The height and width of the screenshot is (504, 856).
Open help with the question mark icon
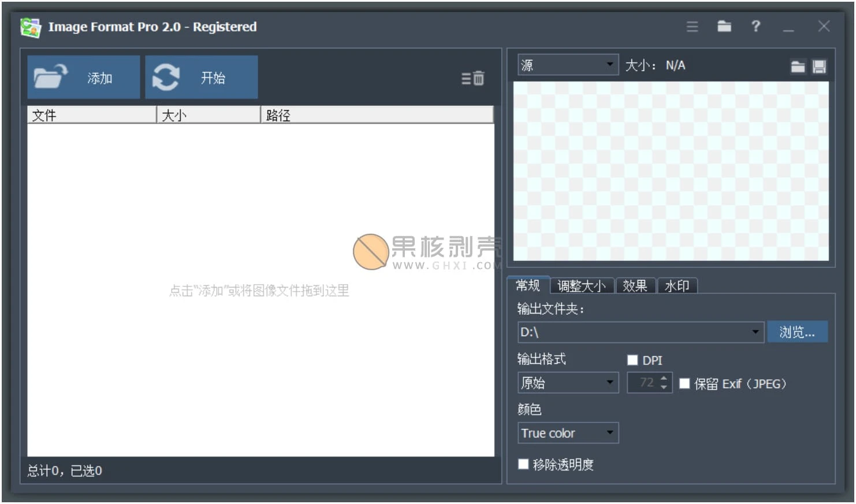[x=756, y=26]
